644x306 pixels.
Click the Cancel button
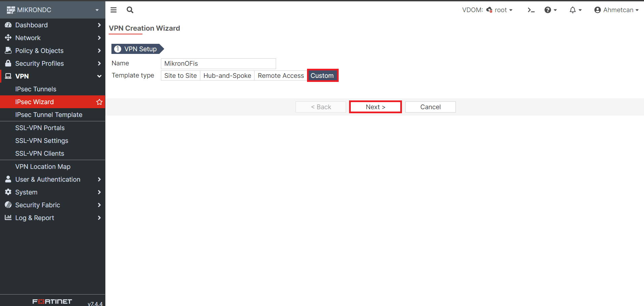(430, 107)
